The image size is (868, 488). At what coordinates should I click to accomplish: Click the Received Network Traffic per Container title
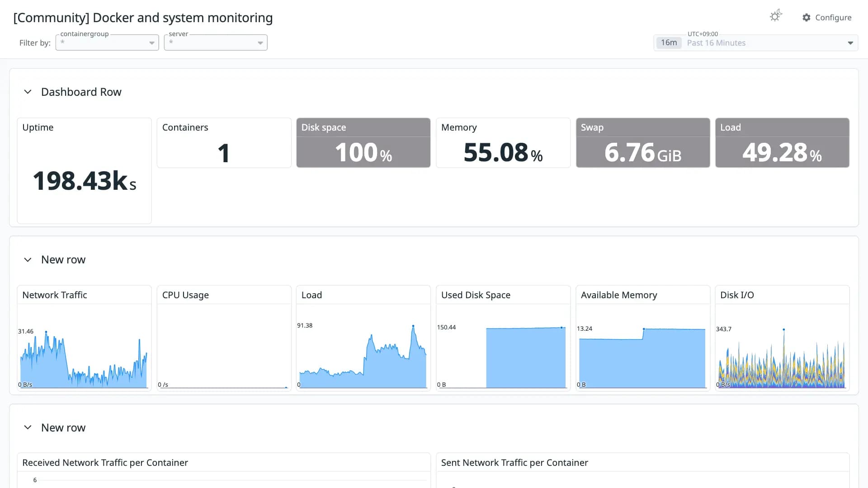click(x=105, y=463)
